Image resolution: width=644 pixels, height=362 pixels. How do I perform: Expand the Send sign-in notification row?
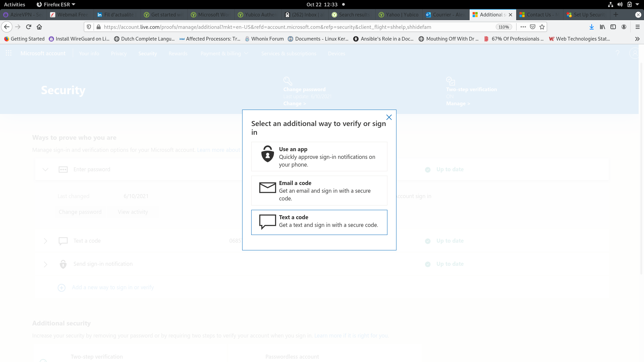tap(45, 264)
